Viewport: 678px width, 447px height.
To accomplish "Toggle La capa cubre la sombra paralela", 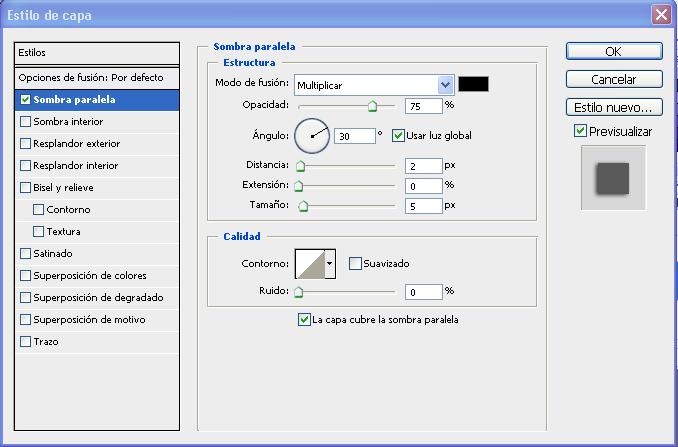I will click(x=304, y=320).
